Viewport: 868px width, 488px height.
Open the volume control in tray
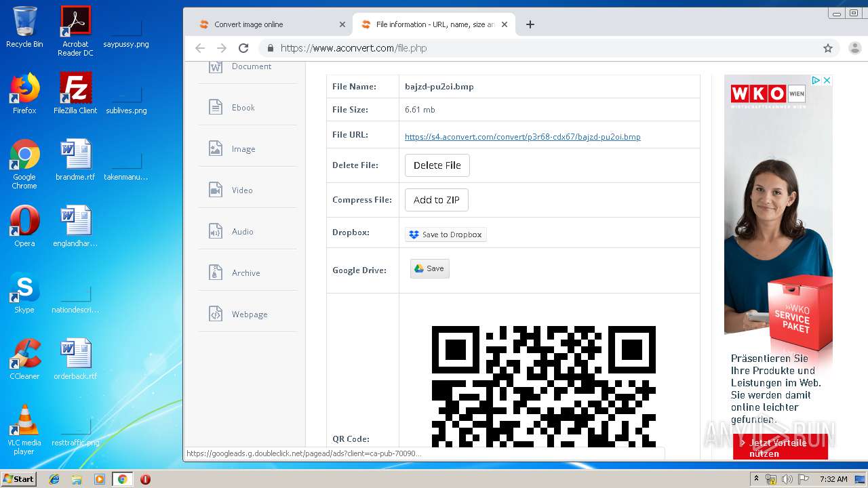tap(787, 479)
